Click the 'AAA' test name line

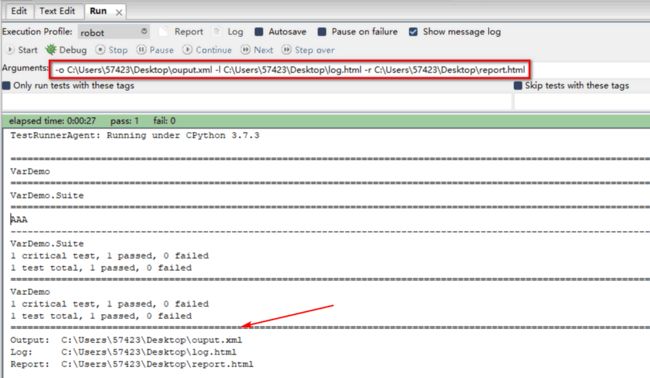[19, 220]
